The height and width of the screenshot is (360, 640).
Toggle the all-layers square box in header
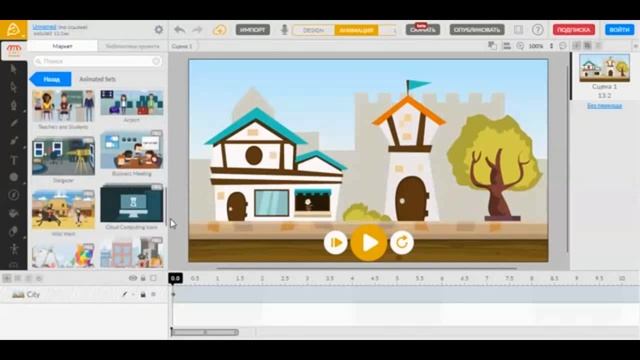pyautogui.click(x=153, y=278)
